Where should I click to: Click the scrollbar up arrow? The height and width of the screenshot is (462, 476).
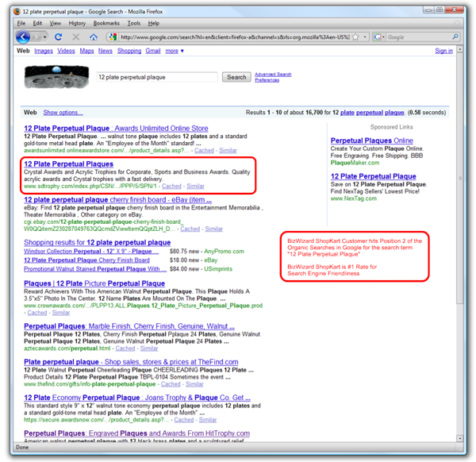point(460,49)
